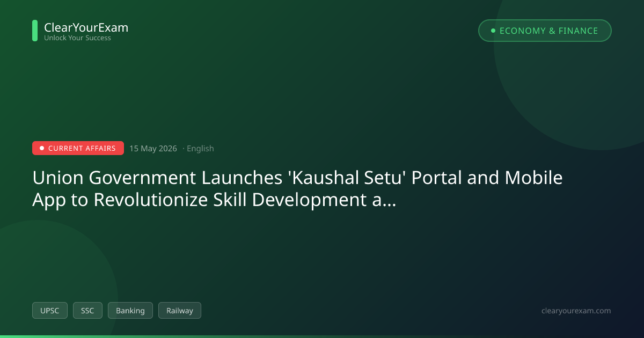Select the Banking tag
The width and height of the screenshot is (644, 338).
click(x=130, y=311)
